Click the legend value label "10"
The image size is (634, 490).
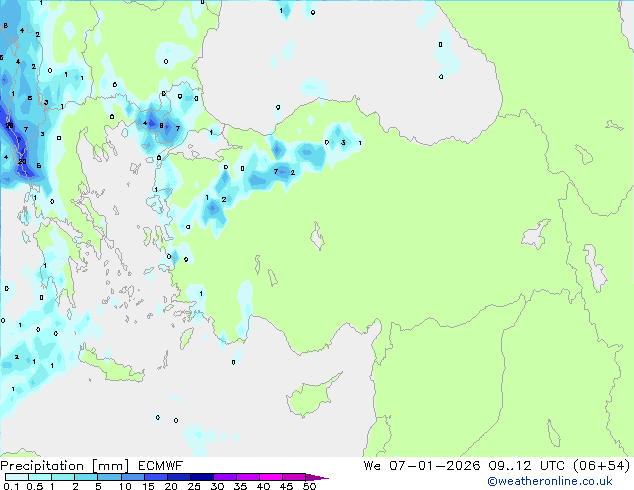[125, 486]
